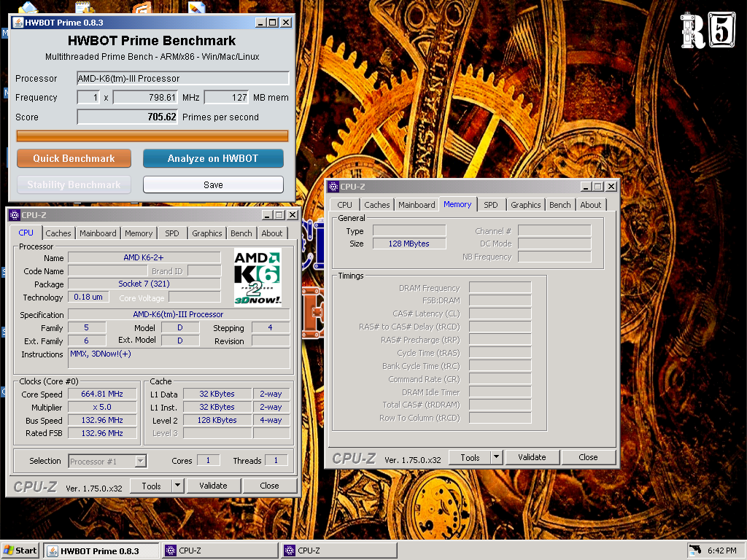
Task: Select HWBOT Prime 0.8.3 in taskbar
Action: coord(101,551)
